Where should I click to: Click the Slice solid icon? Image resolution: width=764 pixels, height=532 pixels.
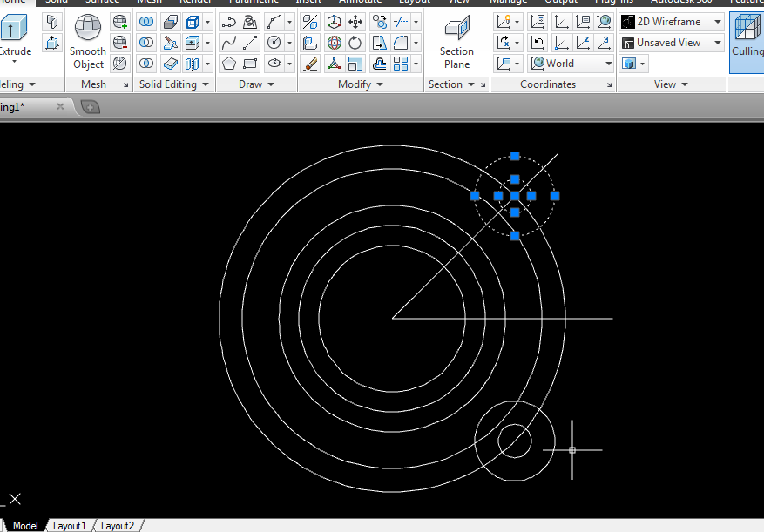pyautogui.click(x=171, y=43)
